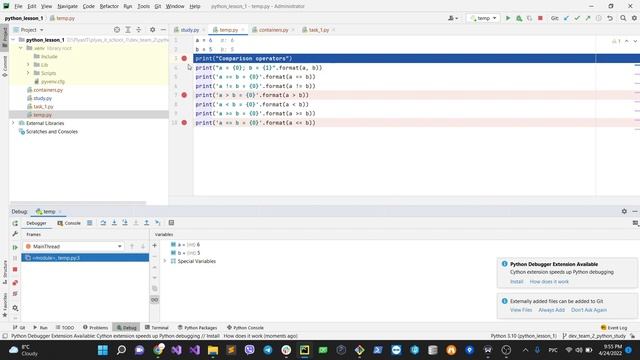The width and height of the screenshot is (640, 360).
Task: Open the temp run configuration dropdown
Action: (x=483, y=18)
